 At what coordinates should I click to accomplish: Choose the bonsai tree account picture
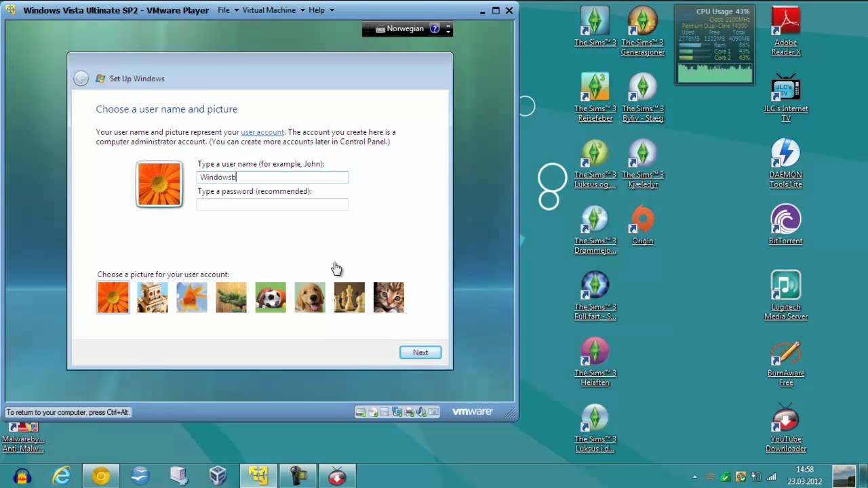pyautogui.click(x=231, y=298)
